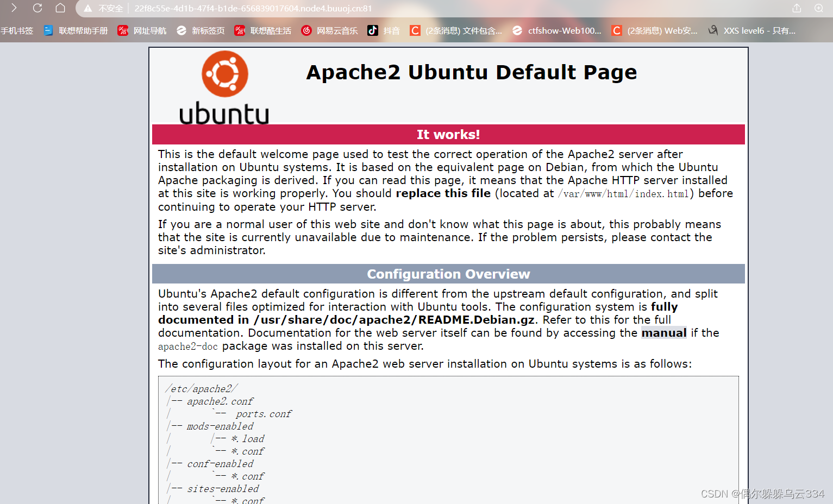Click the blue 联想帮助手册 bookmark icon
The image size is (833, 504).
(x=48, y=30)
